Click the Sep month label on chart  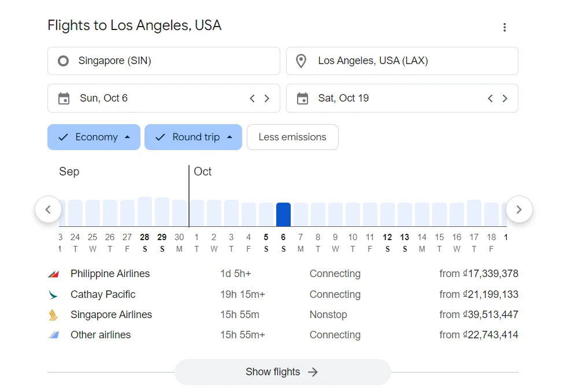tap(69, 171)
